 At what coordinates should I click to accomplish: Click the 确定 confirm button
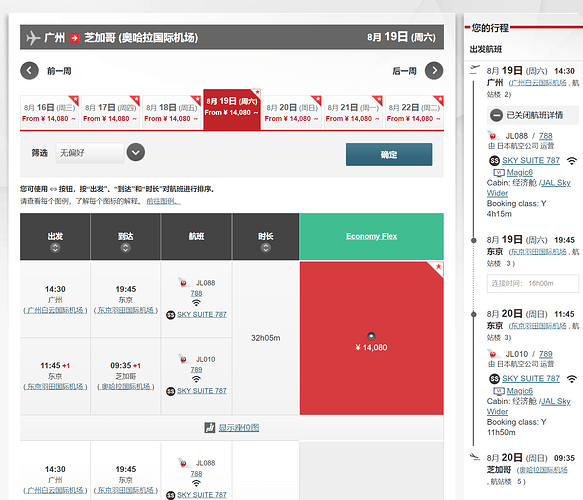389,154
